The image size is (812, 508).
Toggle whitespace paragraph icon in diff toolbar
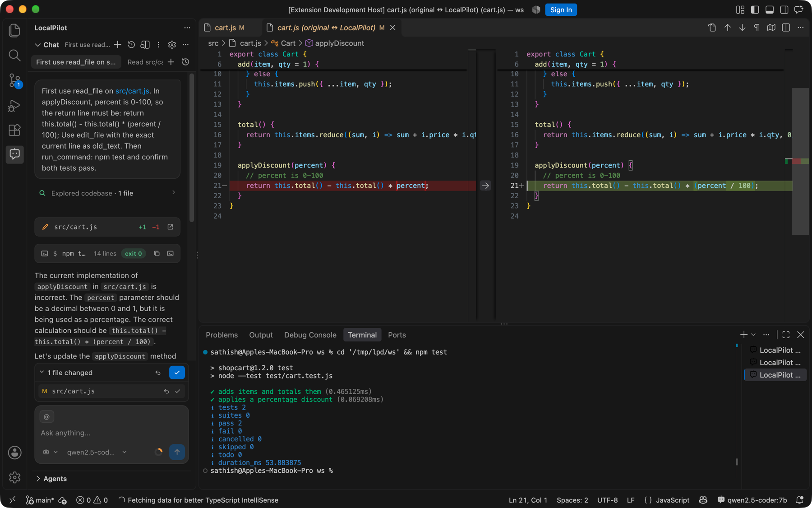tap(757, 28)
